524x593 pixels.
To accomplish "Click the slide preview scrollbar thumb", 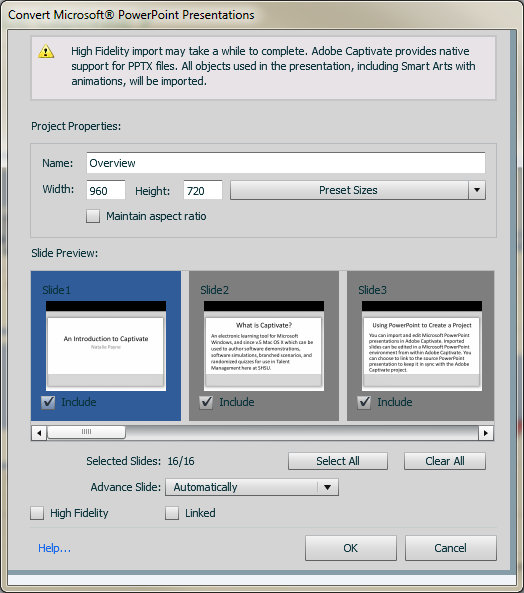I will 87,432.
